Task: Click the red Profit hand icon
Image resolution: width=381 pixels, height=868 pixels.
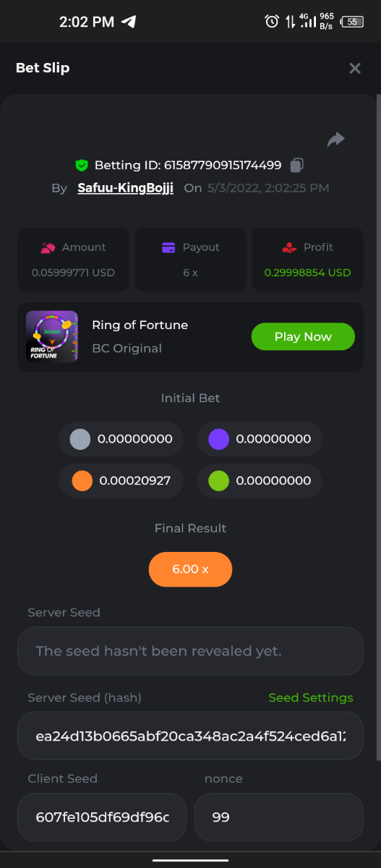Action: point(289,247)
